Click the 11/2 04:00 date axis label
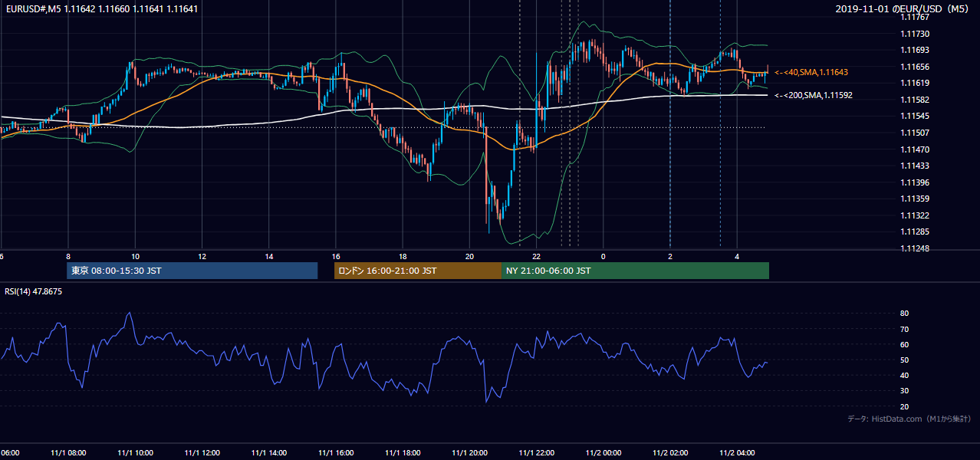980x460 pixels. tap(737, 453)
